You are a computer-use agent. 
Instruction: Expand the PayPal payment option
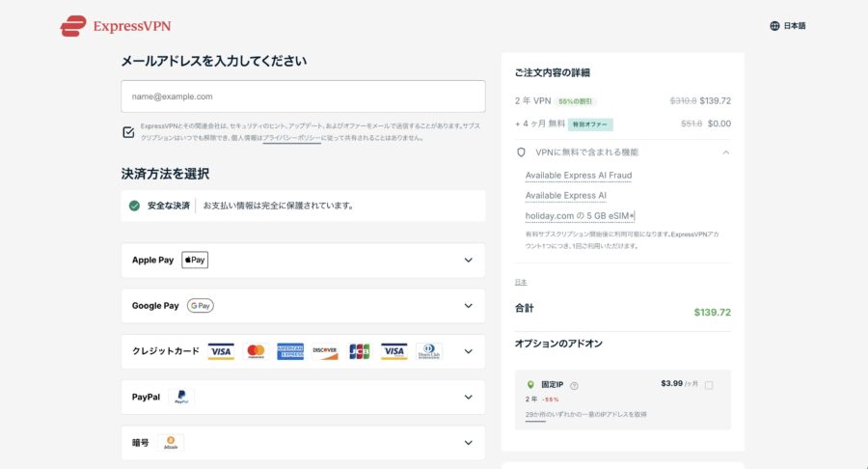(303, 397)
